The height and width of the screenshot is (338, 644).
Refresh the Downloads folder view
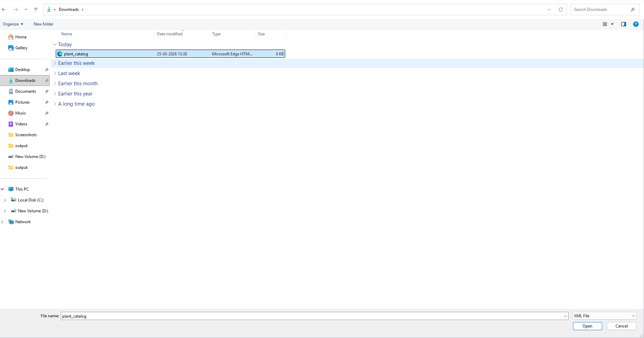pyautogui.click(x=561, y=10)
